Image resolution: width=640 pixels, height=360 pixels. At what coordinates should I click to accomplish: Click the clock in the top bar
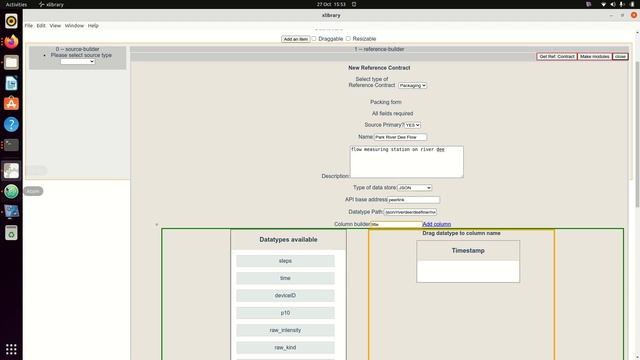tap(331, 4)
